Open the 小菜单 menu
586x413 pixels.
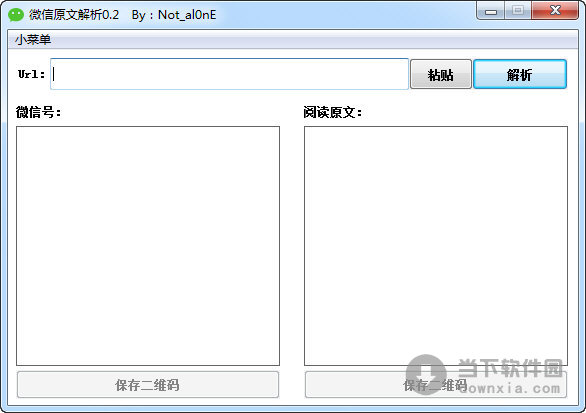click(33, 40)
